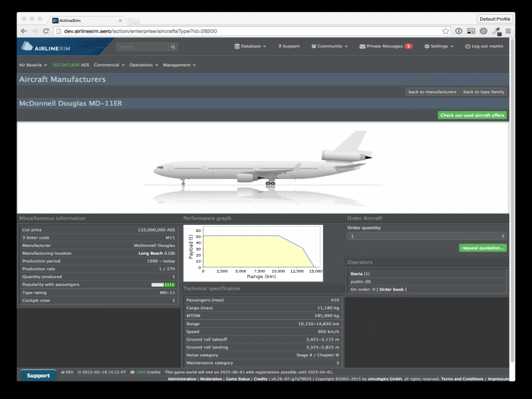The image size is (532, 399).
Task: Click the payload range performance graph
Action: 253,253
